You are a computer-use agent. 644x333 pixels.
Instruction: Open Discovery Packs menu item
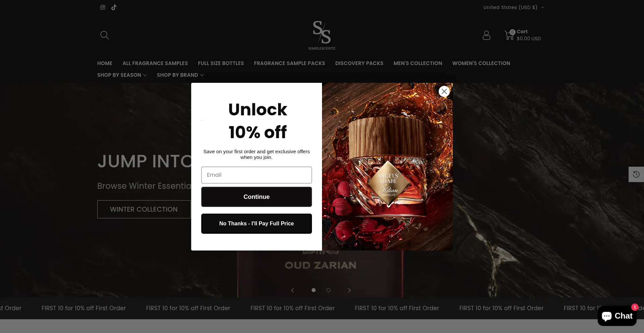point(359,63)
